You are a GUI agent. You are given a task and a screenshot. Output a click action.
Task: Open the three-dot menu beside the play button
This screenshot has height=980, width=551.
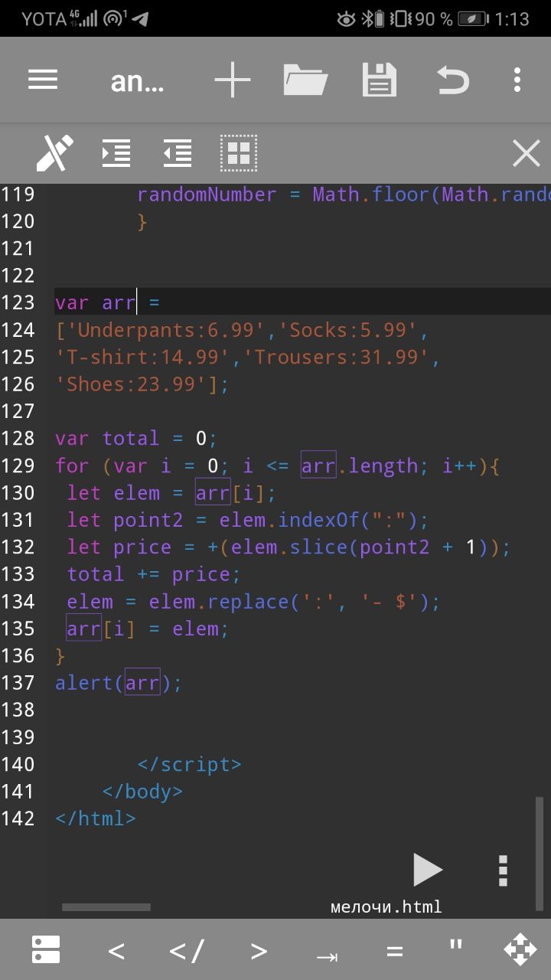pyautogui.click(x=502, y=871)
